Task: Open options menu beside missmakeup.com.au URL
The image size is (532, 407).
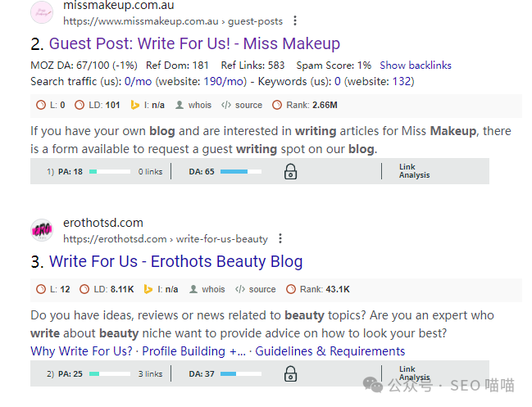Action: pyautogui.click(x=295, y=20)
